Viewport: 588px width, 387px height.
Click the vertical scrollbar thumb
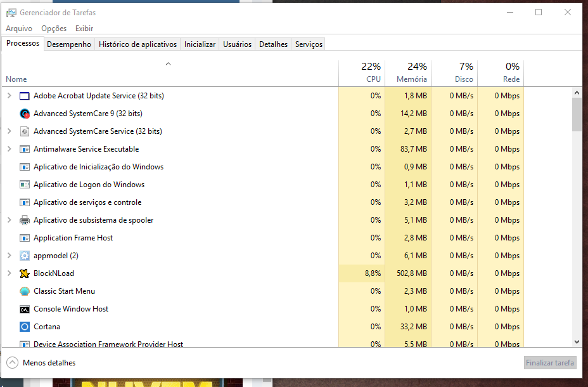coord(577,114)
